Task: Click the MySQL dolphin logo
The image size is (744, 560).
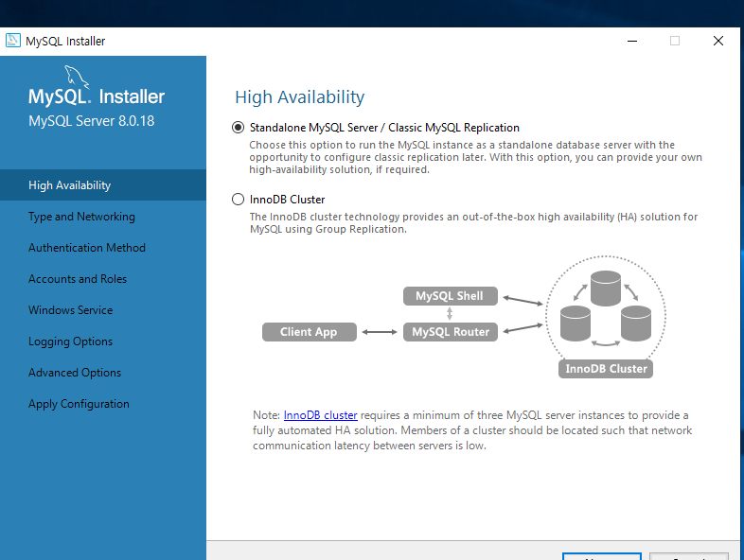Action: [x=77, y=77]
